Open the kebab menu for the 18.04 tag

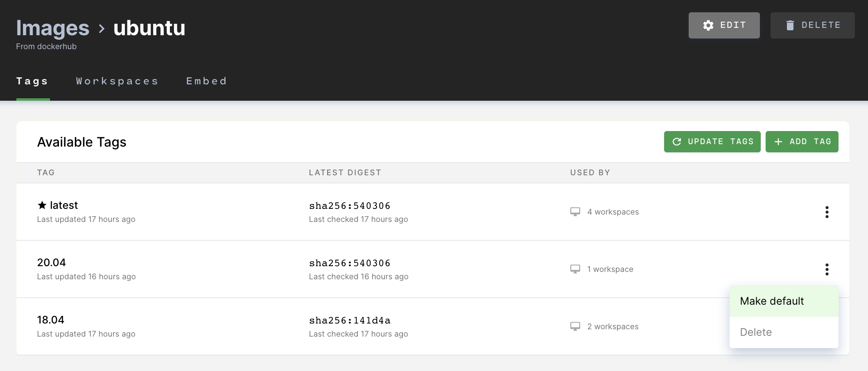coord(827,326)
